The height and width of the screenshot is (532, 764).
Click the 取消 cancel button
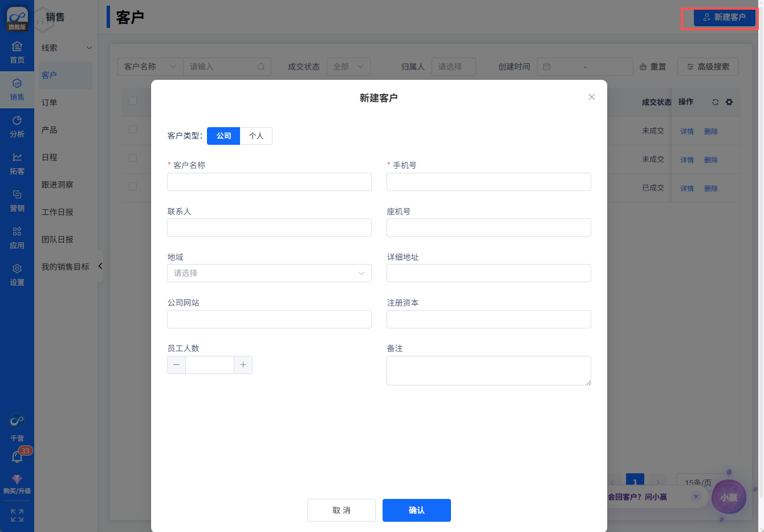341,510
